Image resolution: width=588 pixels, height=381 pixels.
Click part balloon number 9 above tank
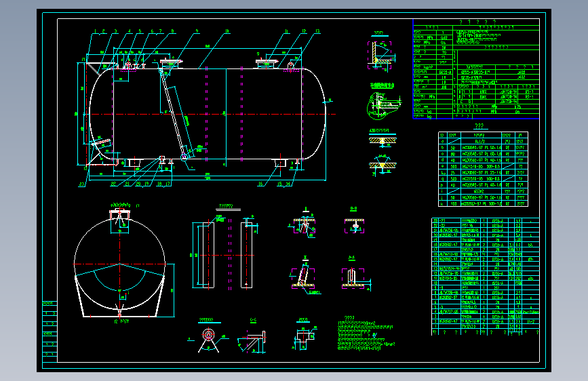tap(197, 31)
